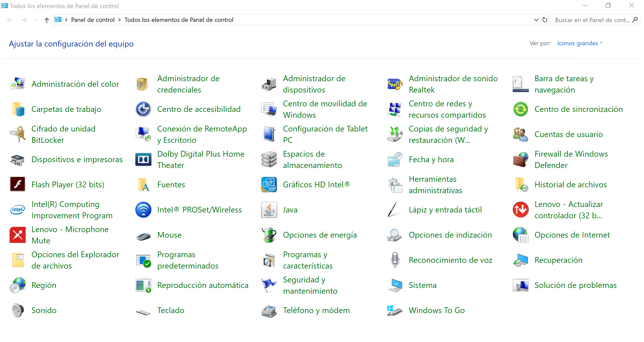Click the Firewall de Windows Defender icon
644x342 pixels.
pyautogui.click(x=520, y=159)
